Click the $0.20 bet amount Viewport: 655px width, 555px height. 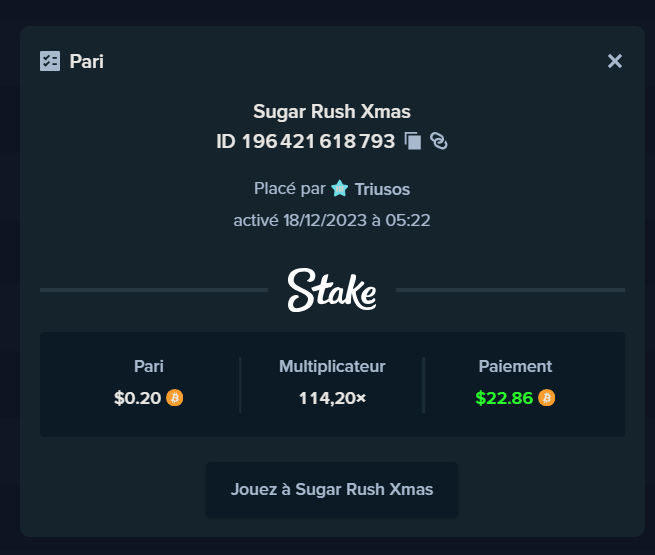137,398
